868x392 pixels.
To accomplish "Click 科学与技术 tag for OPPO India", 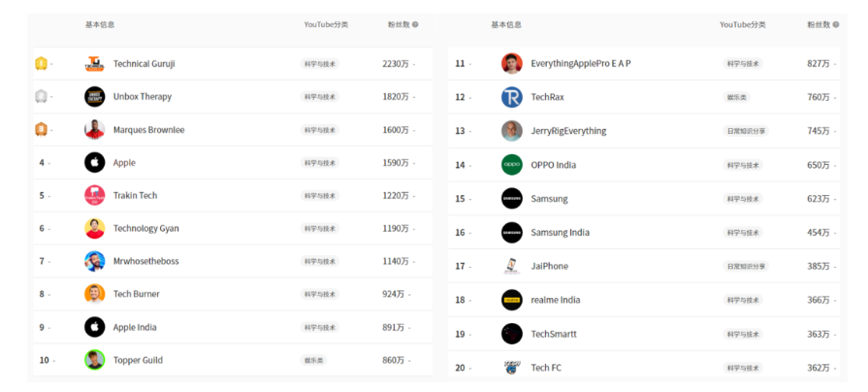I will [743, 165].
